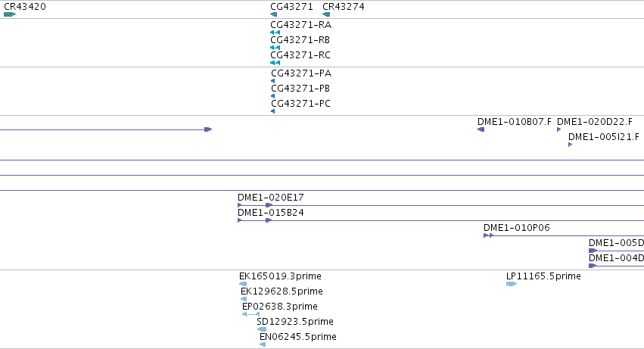Click the EP02638.3prime spliced EST glyph
Viewport: 644px width, 349px height.
coord(251,314)
